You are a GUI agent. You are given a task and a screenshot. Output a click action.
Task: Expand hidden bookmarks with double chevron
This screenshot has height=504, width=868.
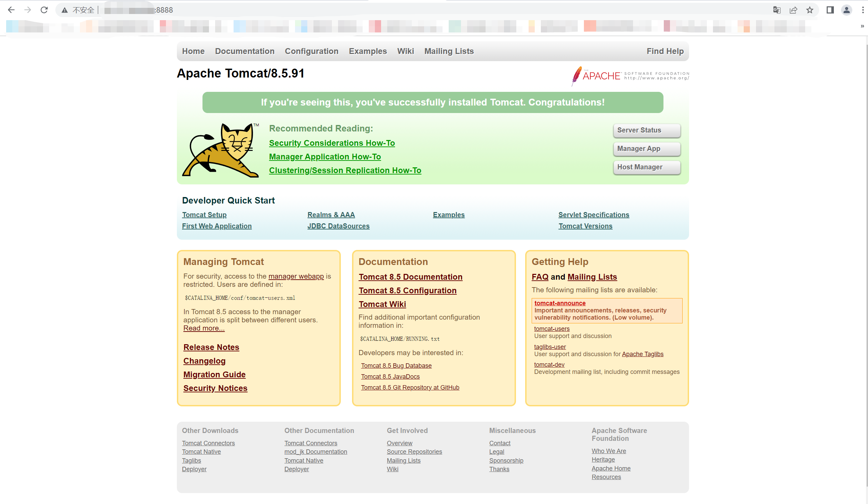[862, 26]
